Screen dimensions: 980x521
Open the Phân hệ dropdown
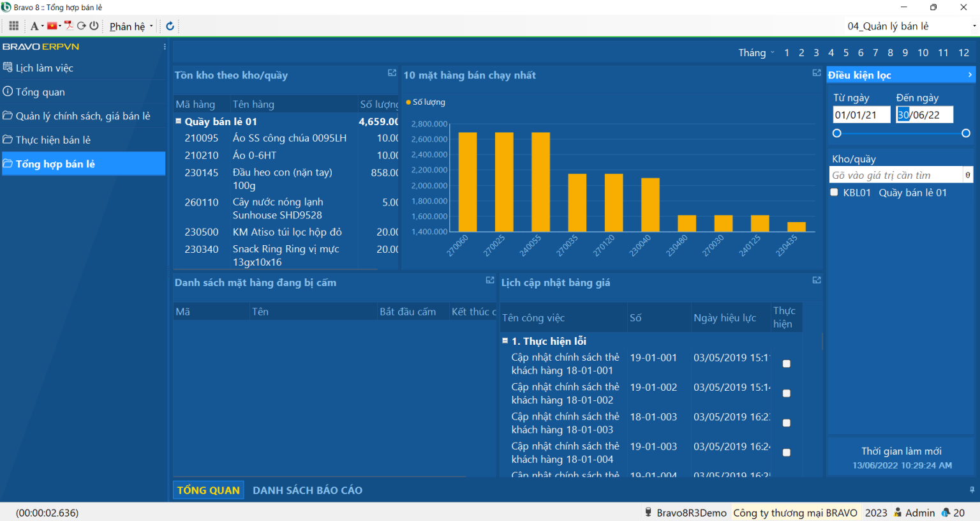pos(131,26)
